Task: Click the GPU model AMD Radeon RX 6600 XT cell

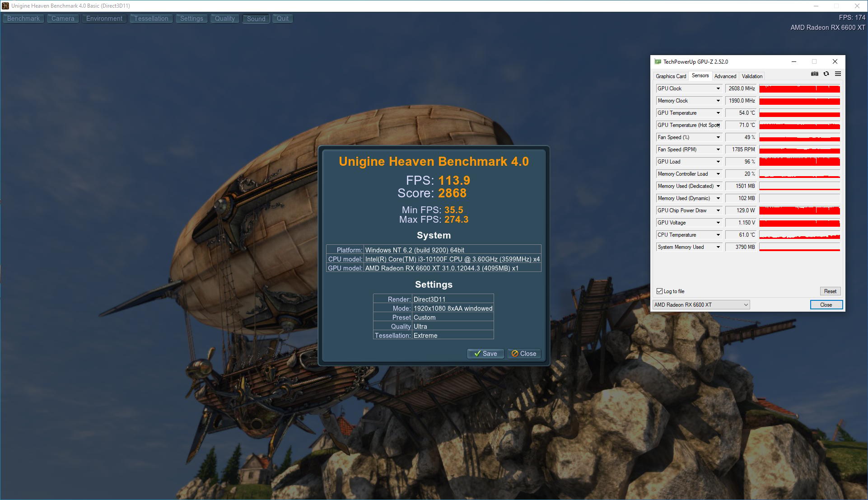Action: click(453, 268)
